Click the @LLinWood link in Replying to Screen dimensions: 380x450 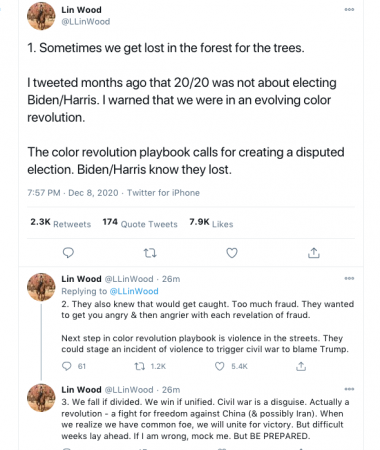click(x=134, y=291)
